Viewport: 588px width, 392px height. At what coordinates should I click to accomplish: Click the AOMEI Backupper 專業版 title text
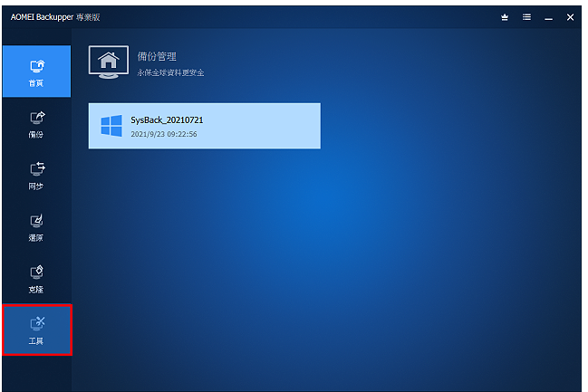[x=55, y=17]
